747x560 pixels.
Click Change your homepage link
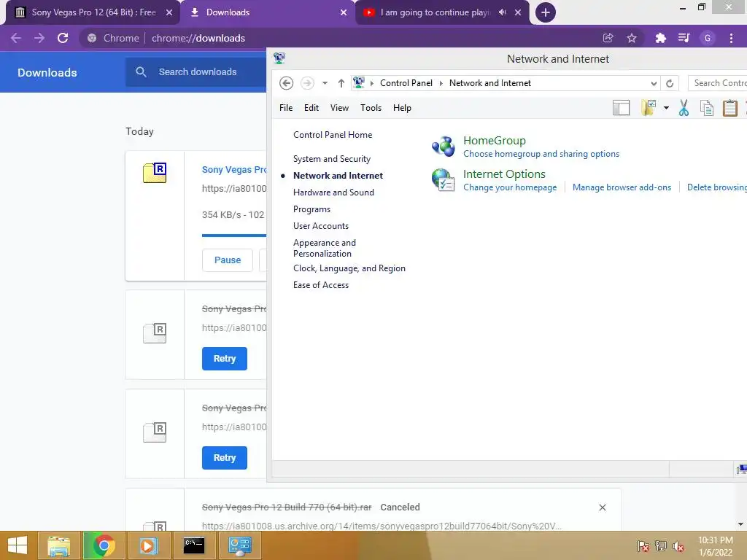tap(510, 187)
